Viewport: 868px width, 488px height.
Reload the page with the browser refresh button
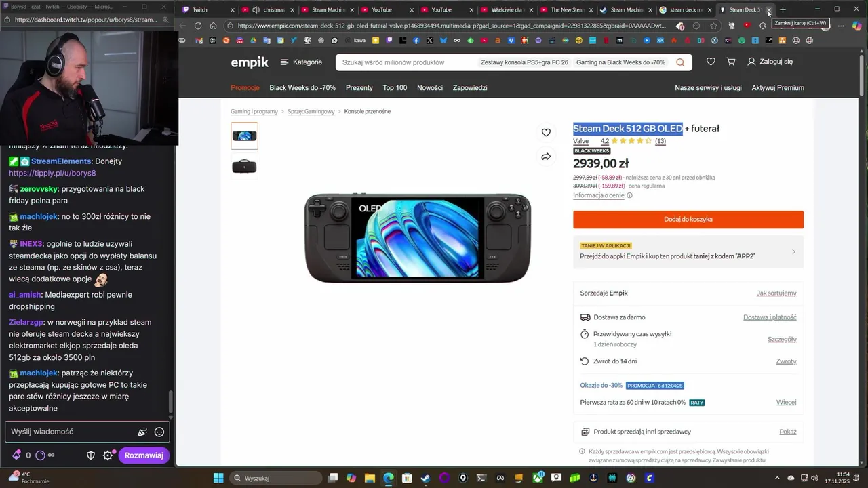198,26
